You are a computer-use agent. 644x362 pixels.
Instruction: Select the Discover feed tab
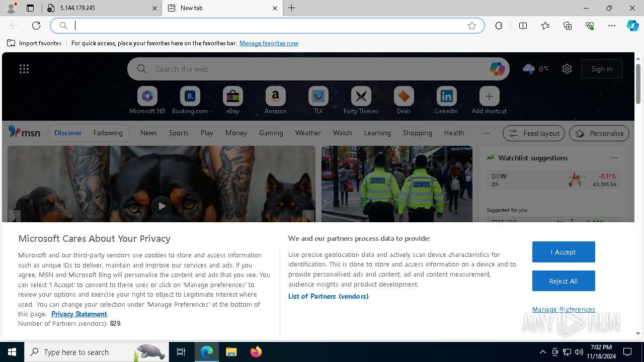(x=68, y=133)
